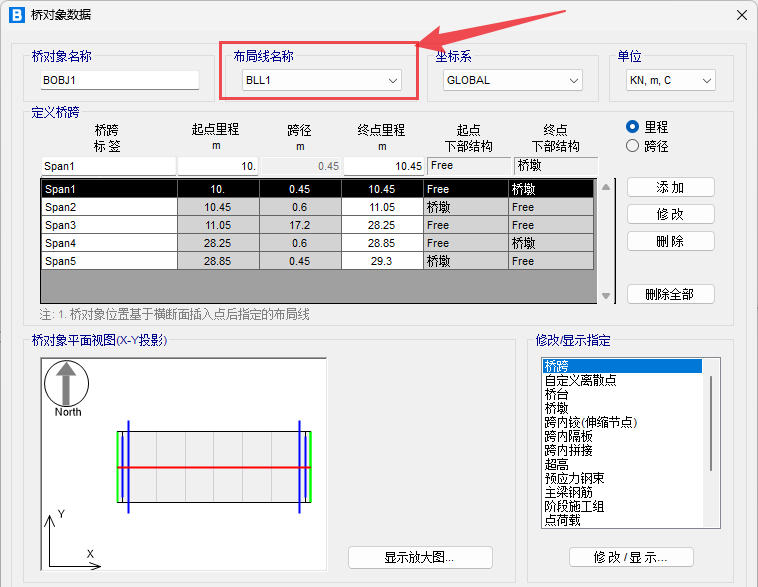
Task: Open the GLOBAL coordinate system dropdown
Action: pyautogui.click(x=511, y=80)
